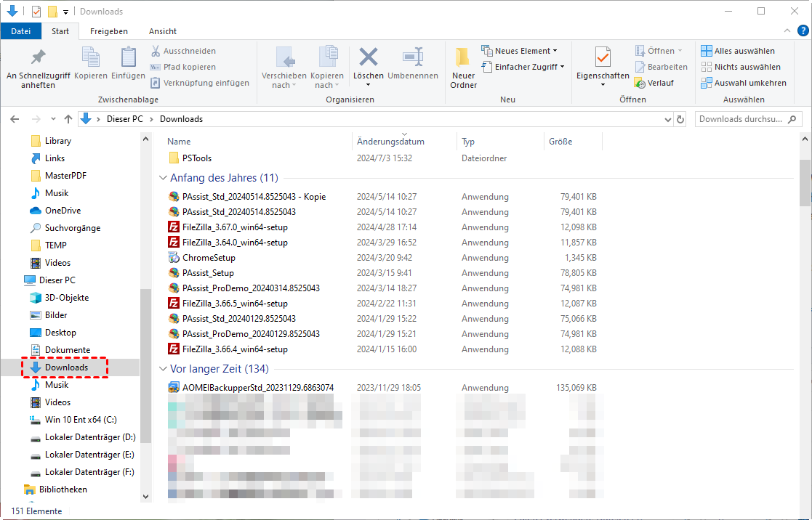Viewport: 812px width, 520px height.
Task: Click Downloads breadcrumb in address bar
Action: [x=181, y=119]
